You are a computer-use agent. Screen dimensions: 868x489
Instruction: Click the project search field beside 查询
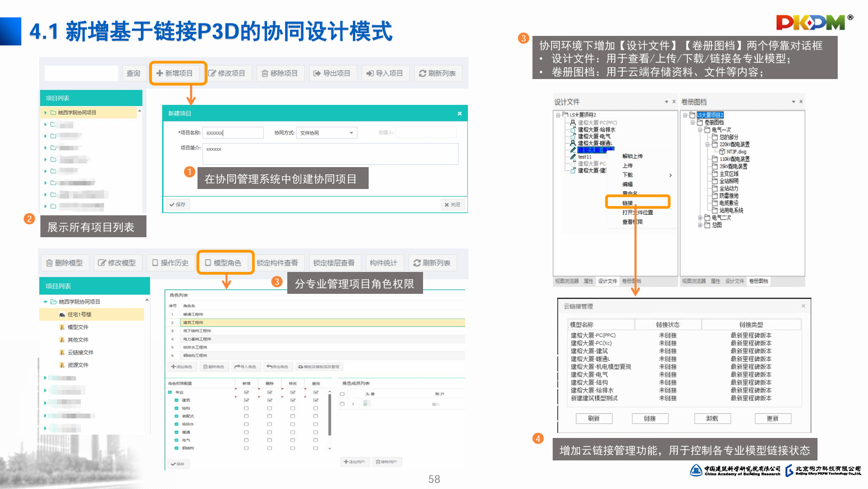tap(81, 73)
